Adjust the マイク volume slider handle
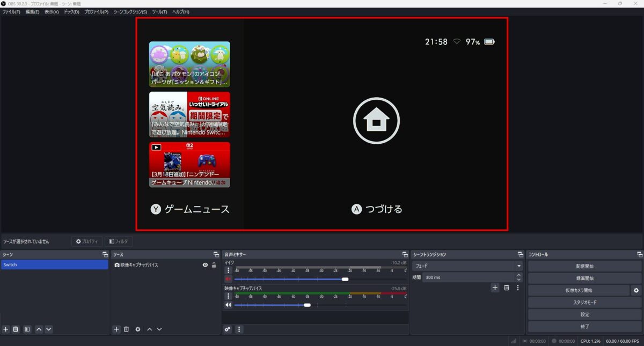Image resolution: width=644 pixels, height=346 pixels. pos(346,279)
